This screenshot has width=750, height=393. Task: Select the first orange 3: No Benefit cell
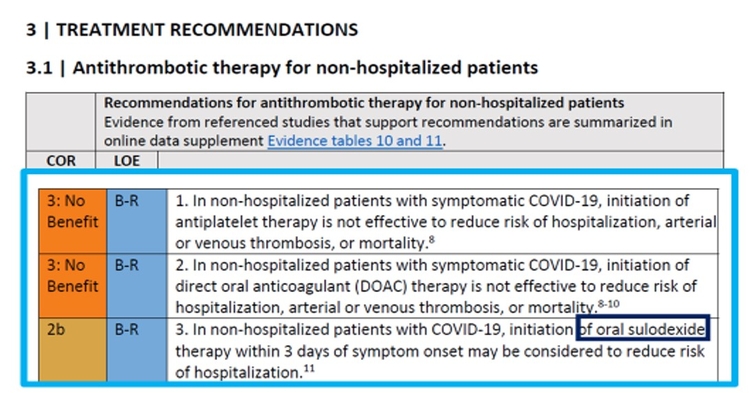click(73, 221)
